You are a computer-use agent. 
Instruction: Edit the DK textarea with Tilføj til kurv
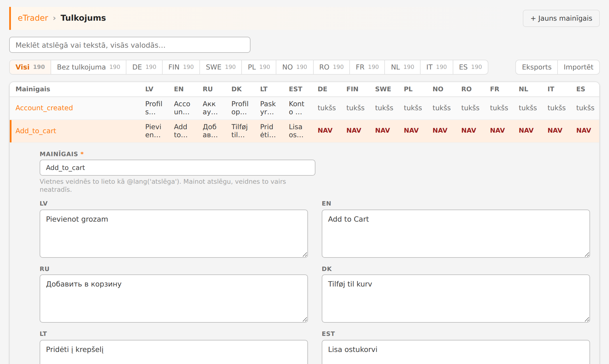(456, 299)
